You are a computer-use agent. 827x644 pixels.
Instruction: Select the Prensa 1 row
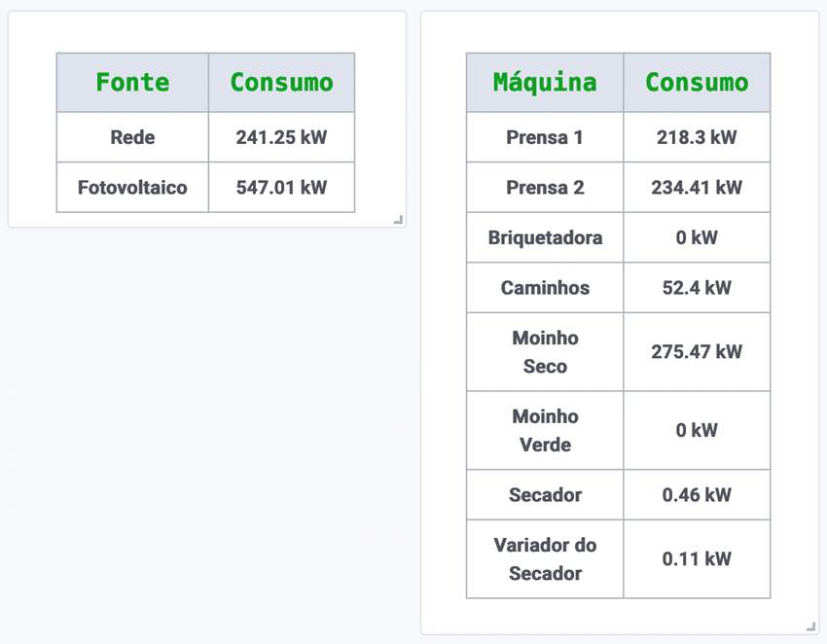(x=544, y=136)
